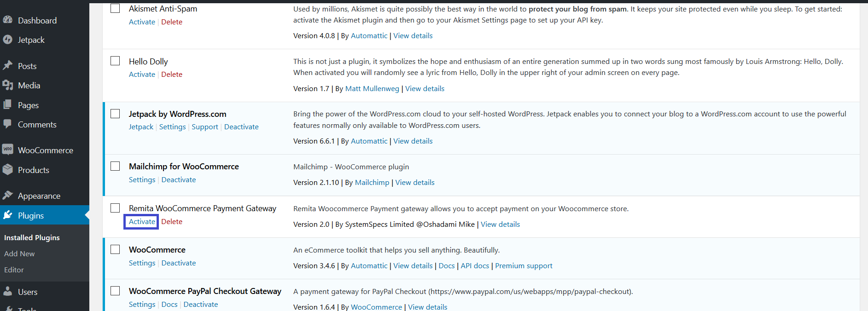Click the Jetpack lightning icon in sidebar
868x311 pixels.
coord(7,40)
